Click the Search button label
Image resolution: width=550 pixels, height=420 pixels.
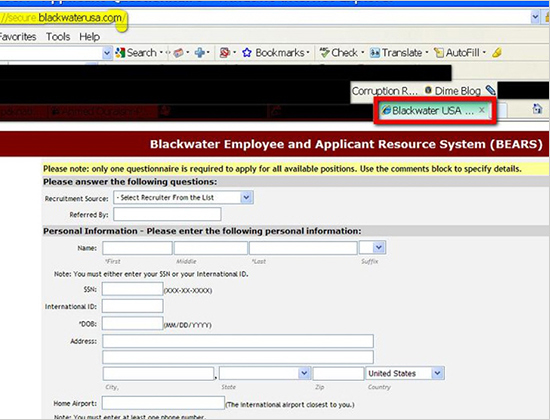click(x=142, y=53)
